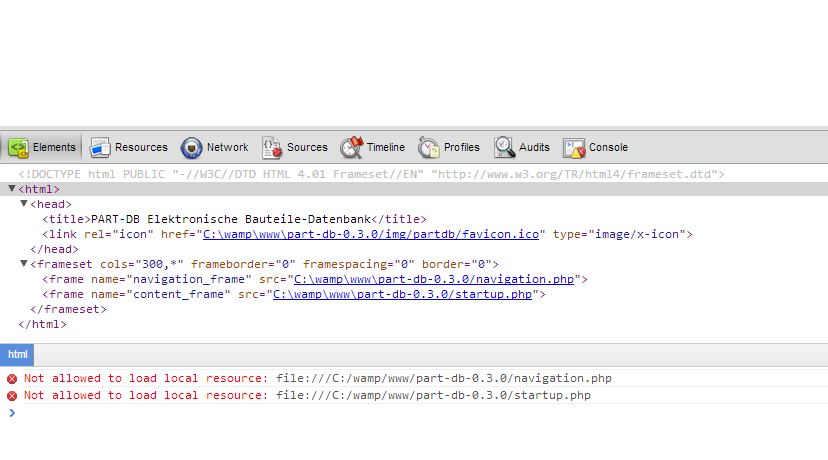
Task: Click the Profiles clock icon
Action: [x=428, y=147]
